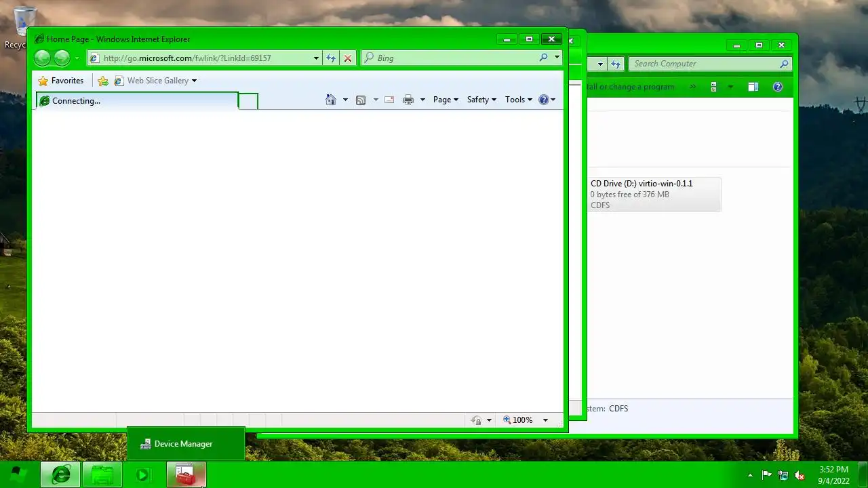Launch the Windows Media Player taskbar icon
Image resolution: width=868 pixels, height=488 pixels.
tap(143, 474)
